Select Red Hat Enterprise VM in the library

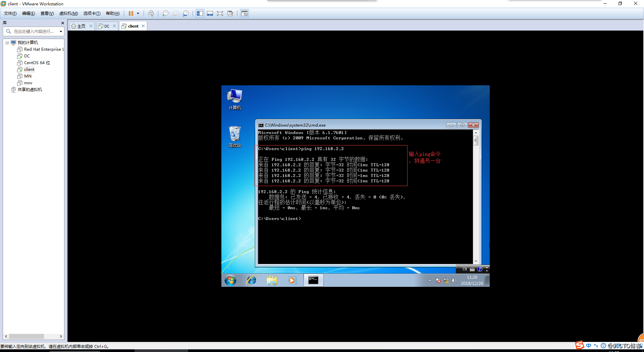click(44, 49)
